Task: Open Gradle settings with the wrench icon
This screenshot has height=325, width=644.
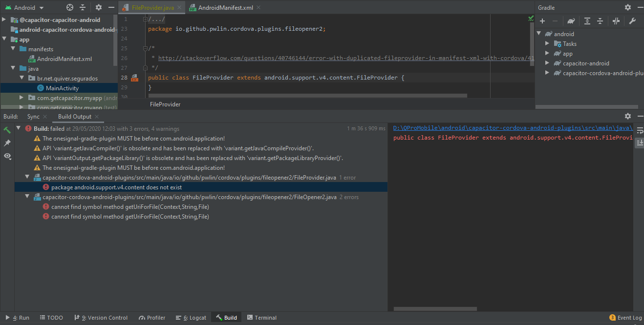Action: point(631,20)
